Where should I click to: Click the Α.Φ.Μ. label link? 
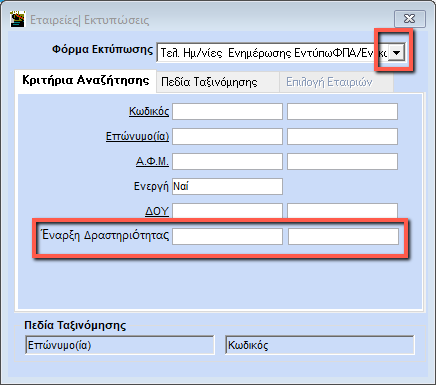(x=152, y=161)
